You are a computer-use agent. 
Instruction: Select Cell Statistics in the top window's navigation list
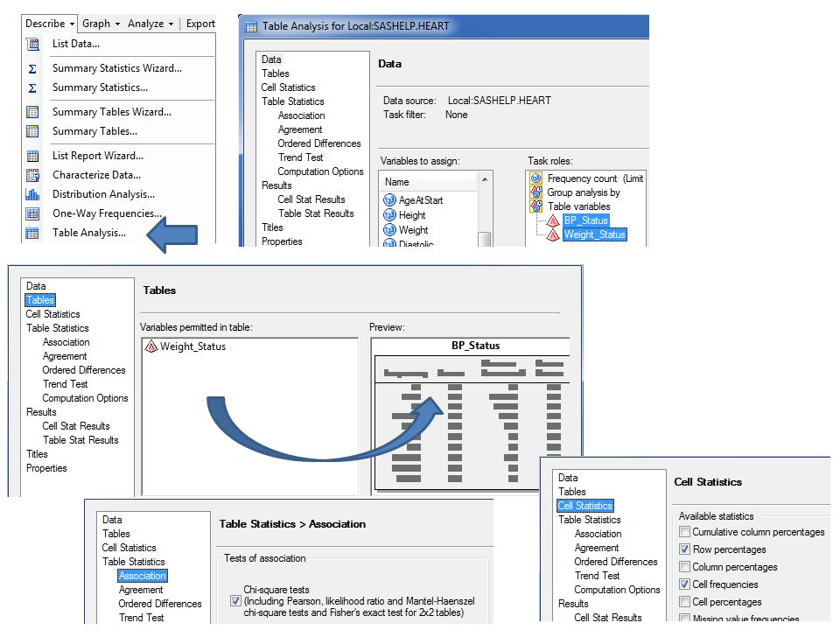click(288, 87)
